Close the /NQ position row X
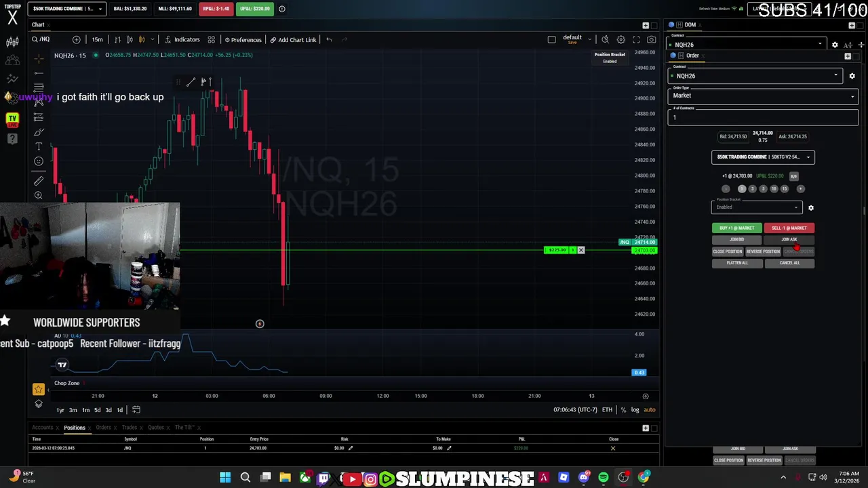 613,448
